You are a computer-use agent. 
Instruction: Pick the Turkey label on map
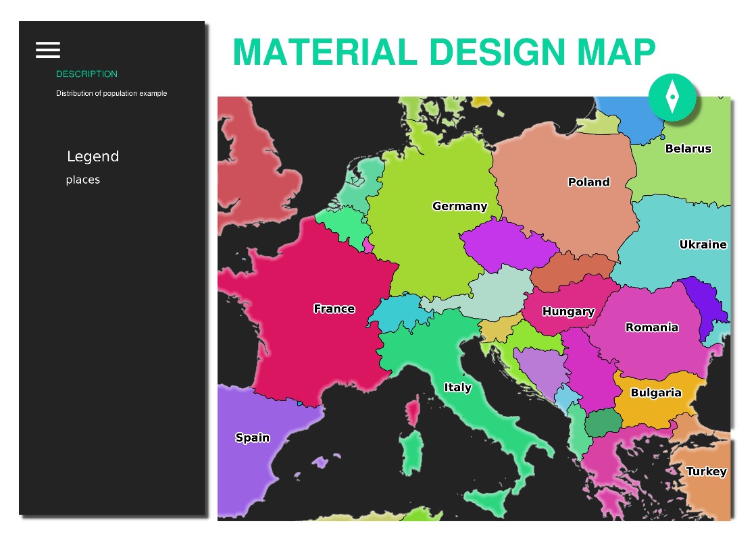point(706,471)
